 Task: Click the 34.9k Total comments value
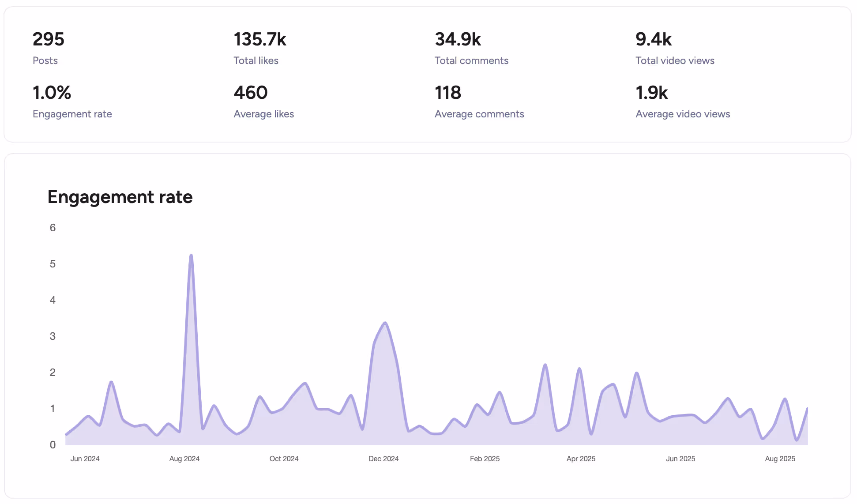coord(458,40)
